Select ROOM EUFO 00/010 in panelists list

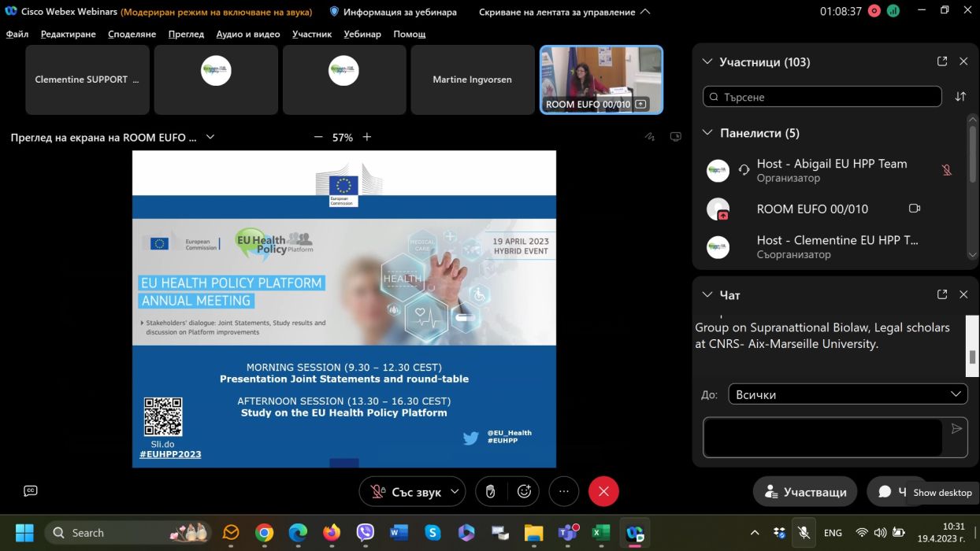pyautogui.click(x=830, y=209)
